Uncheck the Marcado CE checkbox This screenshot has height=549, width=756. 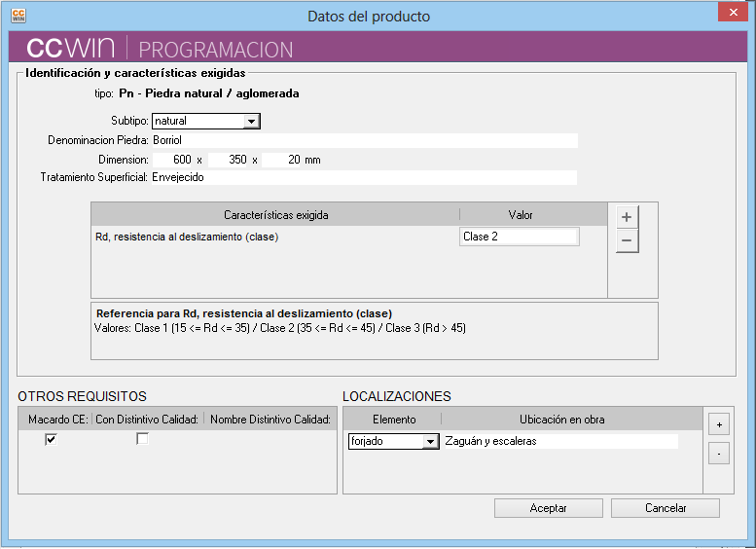(x=52, y=440)
